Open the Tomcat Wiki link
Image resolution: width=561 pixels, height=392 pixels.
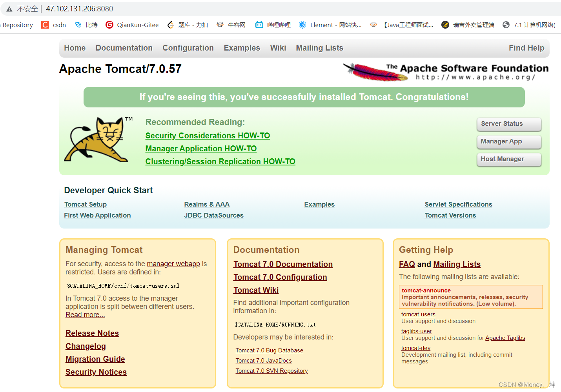[x=256, y=290]
